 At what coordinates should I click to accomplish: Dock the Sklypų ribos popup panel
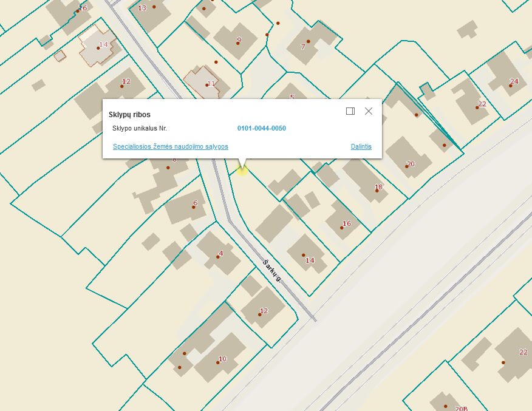click(x=350, y=111)
